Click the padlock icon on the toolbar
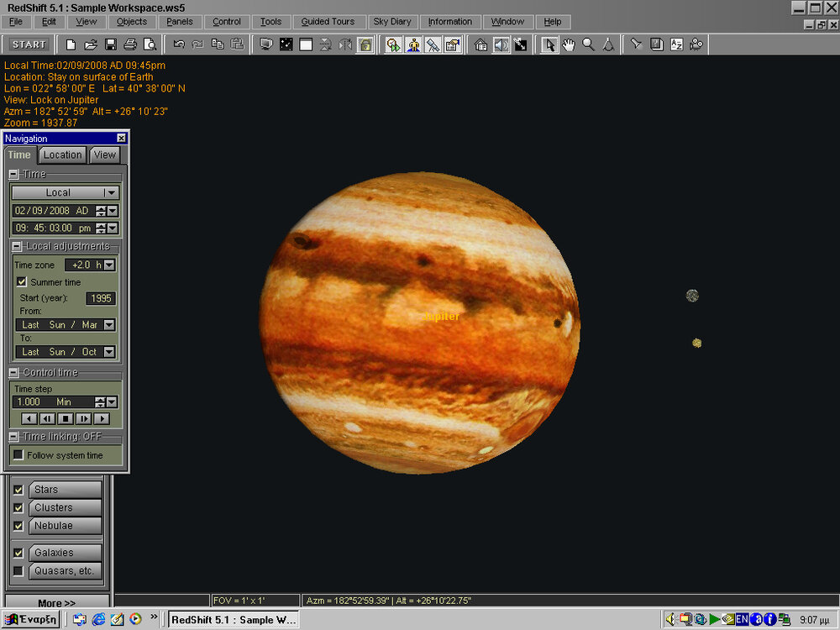Screen dimensions: 840x630 click(366, 45)
